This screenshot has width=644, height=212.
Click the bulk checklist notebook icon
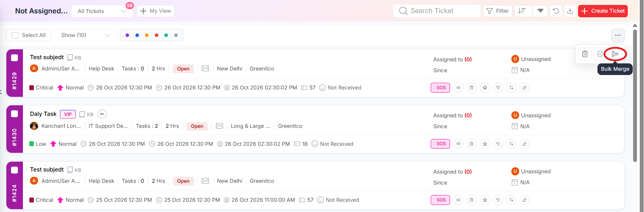(600, 54)
